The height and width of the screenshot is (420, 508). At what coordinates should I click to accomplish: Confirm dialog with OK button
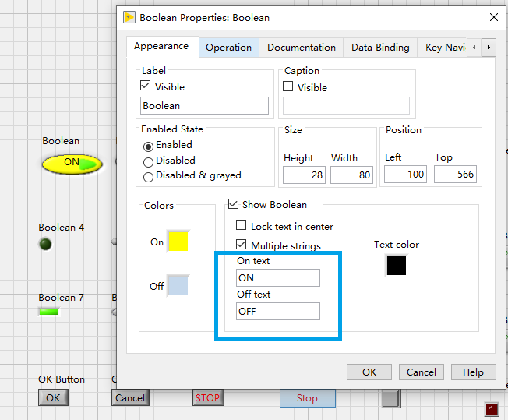[369, 372]
